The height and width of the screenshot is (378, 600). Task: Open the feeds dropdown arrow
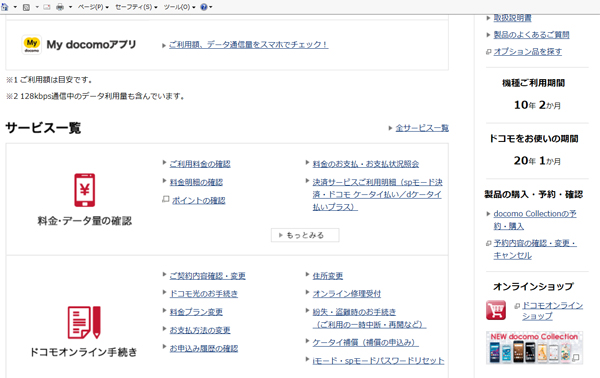click(x=37, y=7)
